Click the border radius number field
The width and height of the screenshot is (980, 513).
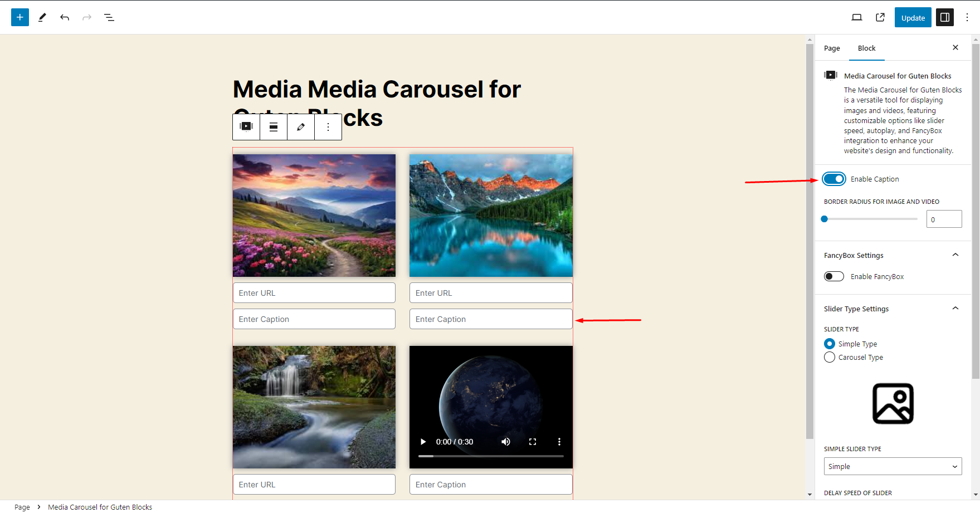click(x=944, y=219)
